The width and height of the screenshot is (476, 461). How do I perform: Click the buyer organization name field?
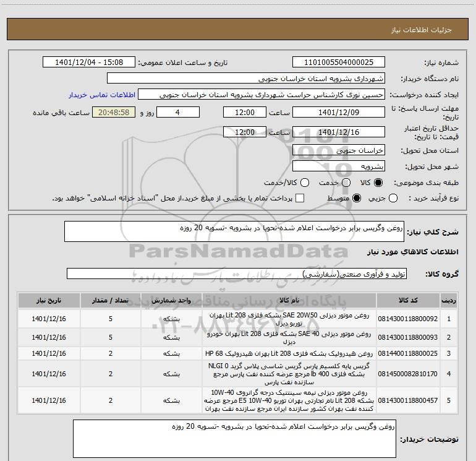(x=246, y=79)
